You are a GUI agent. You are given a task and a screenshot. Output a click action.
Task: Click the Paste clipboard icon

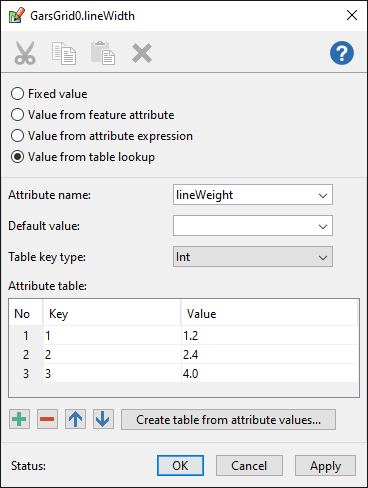(x=103, y=53)
